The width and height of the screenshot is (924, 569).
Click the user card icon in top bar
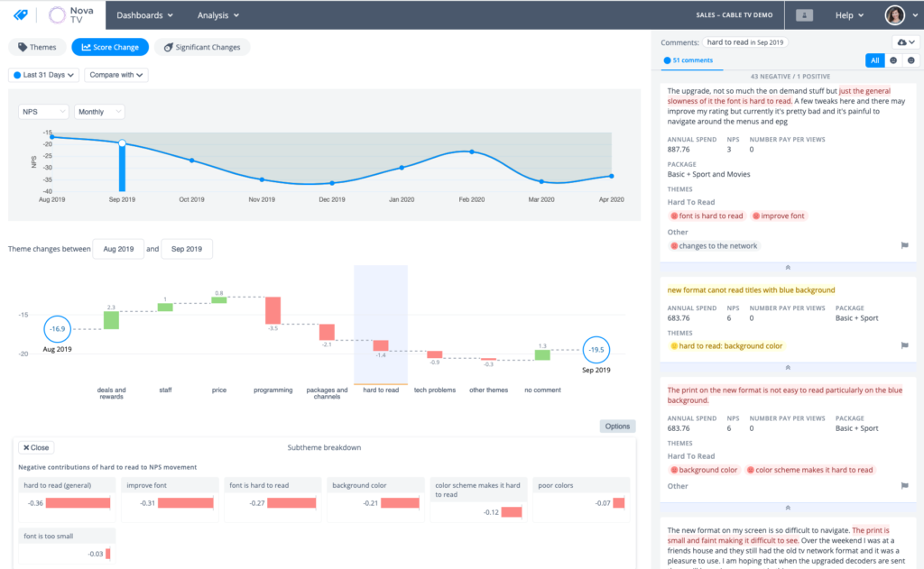[804, 15]
